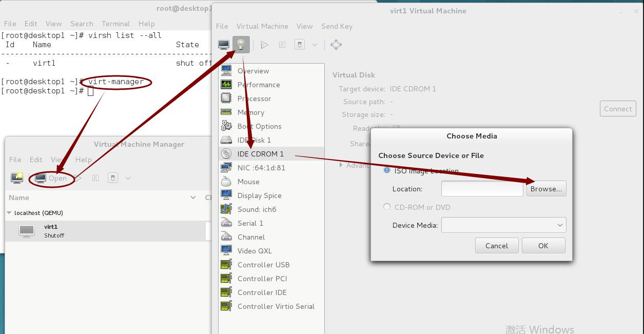Open shutdown options dropdown in virt1 toolbar
644x334 pixels.
pos(315,45)
